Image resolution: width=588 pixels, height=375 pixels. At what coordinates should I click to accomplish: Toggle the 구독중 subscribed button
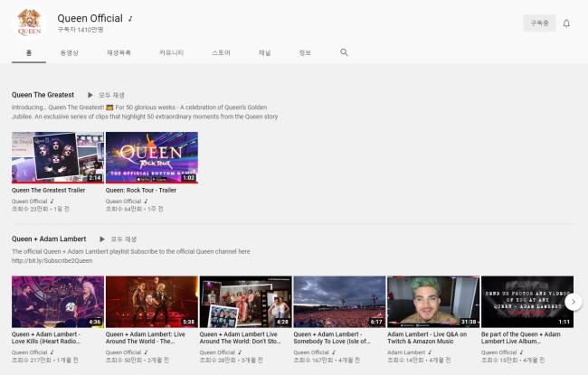539,23
